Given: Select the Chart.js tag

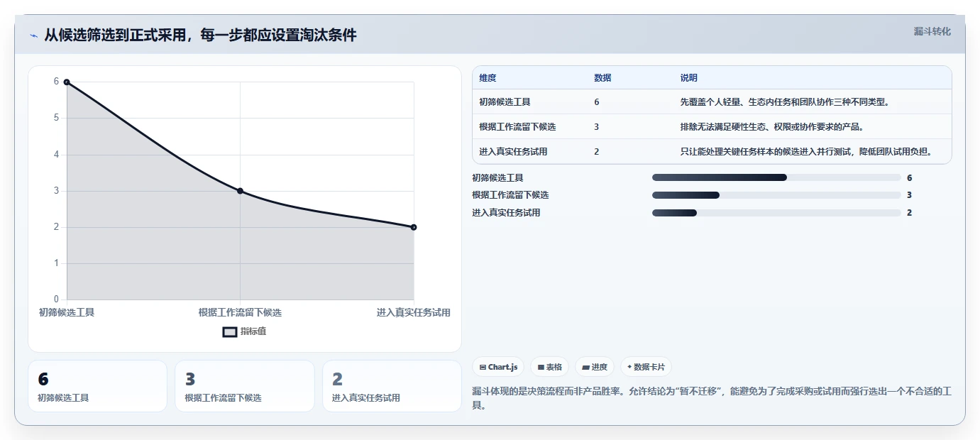Looking at the screenshot, I should pyautogui.click(x=499, y=367).
